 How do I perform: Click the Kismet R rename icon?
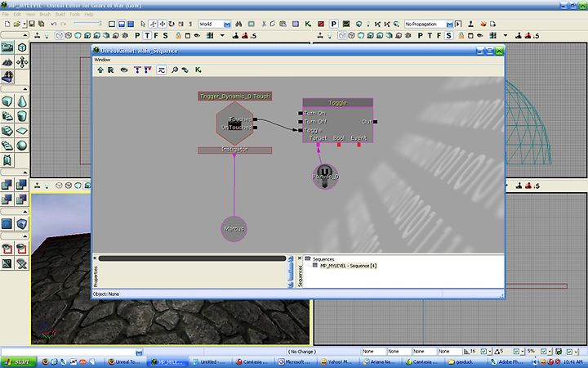110,70
